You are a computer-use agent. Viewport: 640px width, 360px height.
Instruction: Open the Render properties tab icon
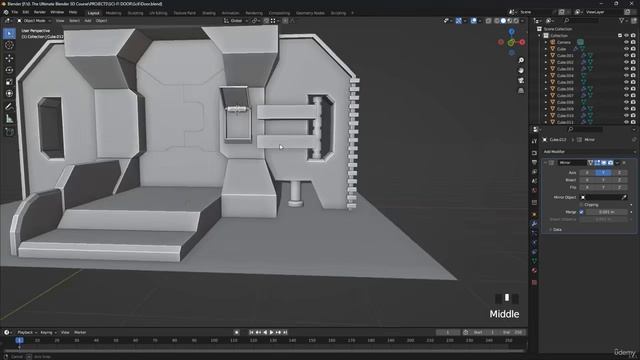[534, 153]
